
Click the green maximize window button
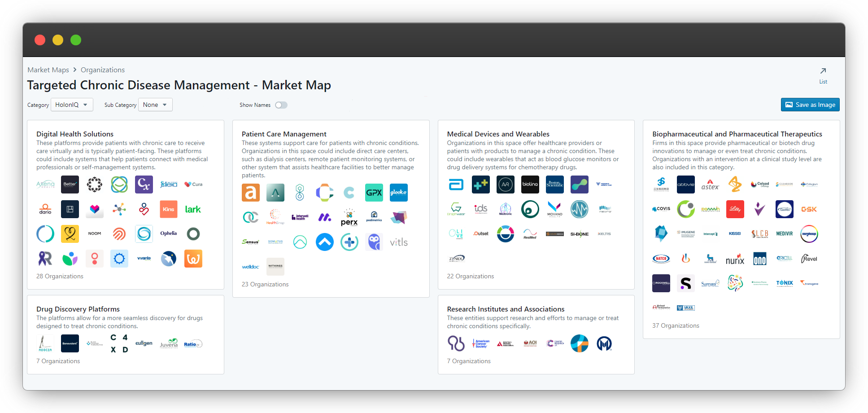(x=76, y=40)
